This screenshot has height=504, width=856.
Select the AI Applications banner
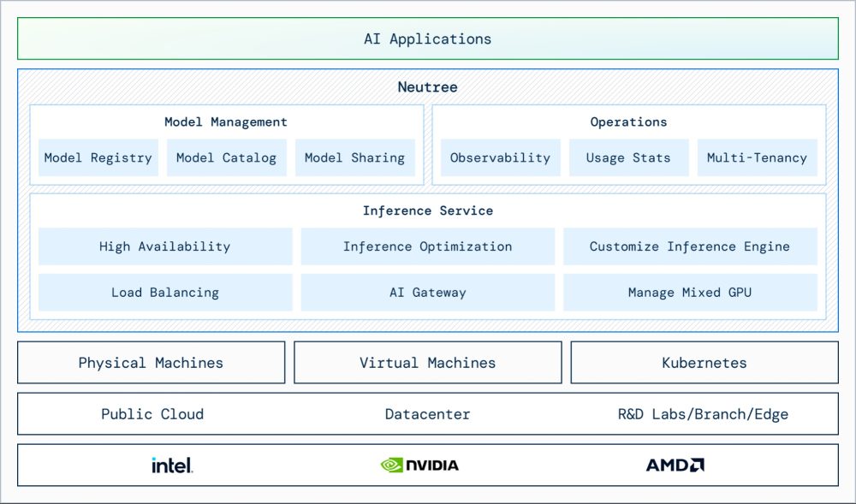click(427, 39)
